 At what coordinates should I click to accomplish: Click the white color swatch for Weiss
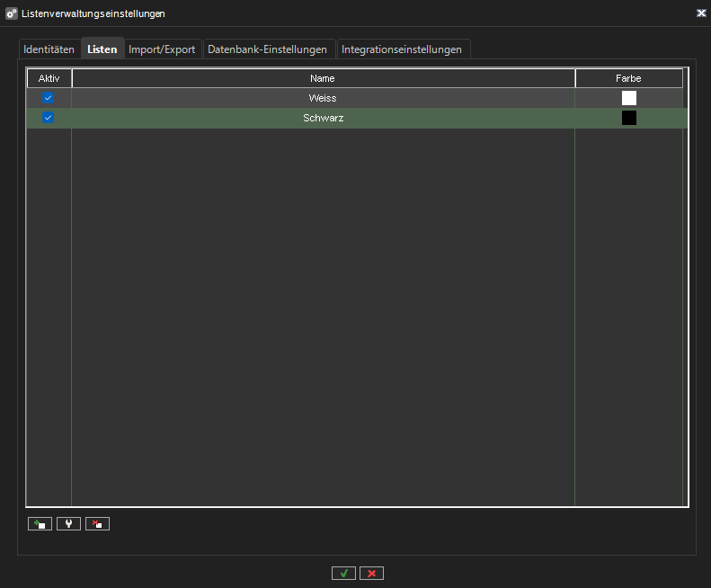[x=629, y=98]
